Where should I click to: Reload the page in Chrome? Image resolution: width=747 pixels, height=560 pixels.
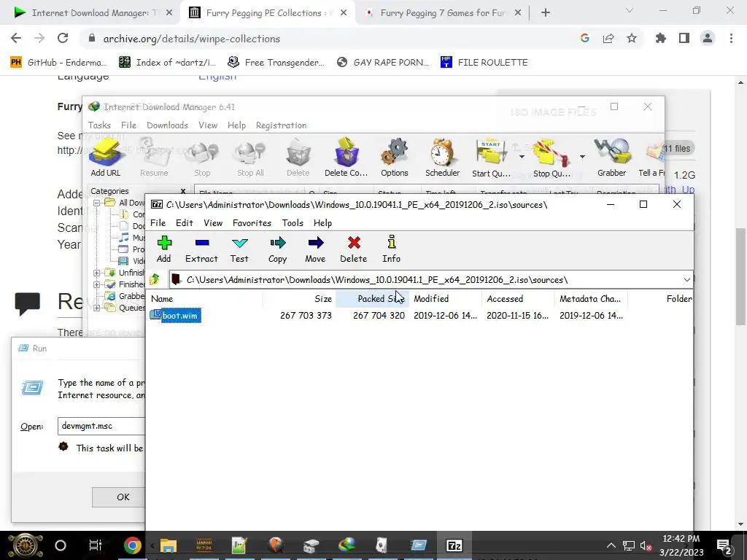63,39
